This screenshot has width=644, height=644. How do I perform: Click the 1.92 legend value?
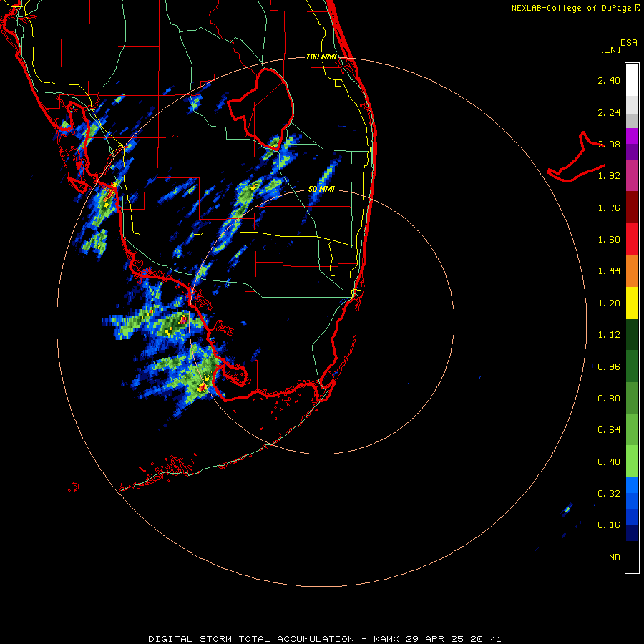[x=609, y=176]
